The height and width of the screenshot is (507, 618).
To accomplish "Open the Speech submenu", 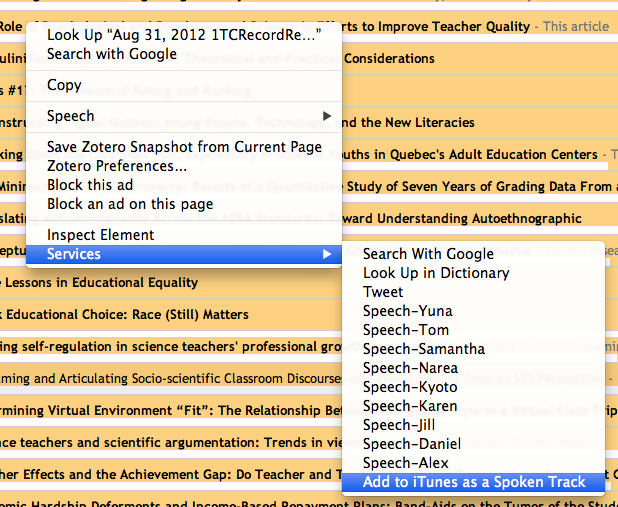I will 184,116.
